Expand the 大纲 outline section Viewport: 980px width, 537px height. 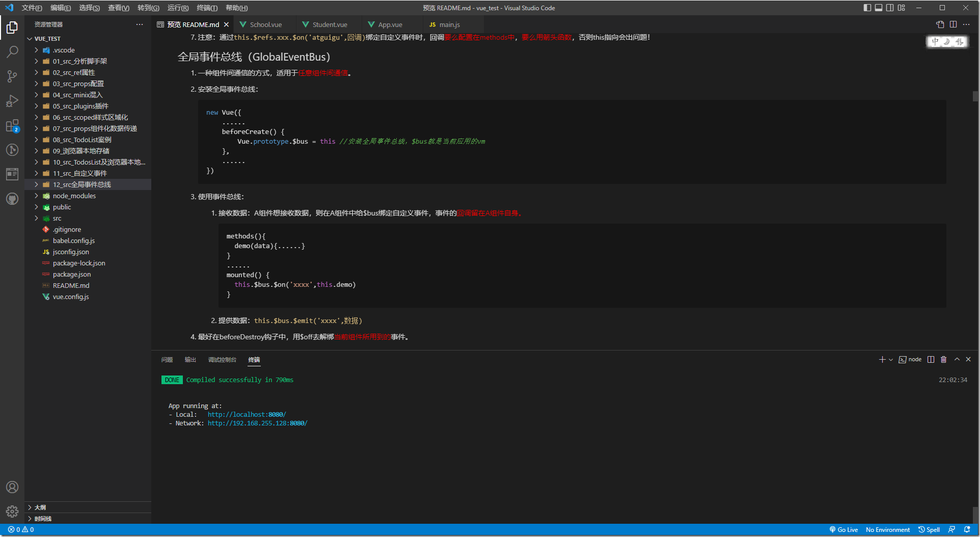pos(88,507)
